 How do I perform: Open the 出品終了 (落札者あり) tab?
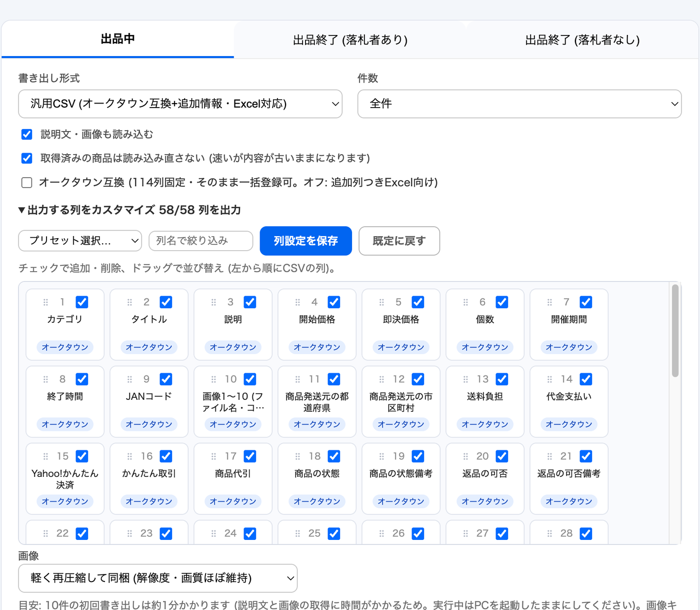click(x=350, y=40)
